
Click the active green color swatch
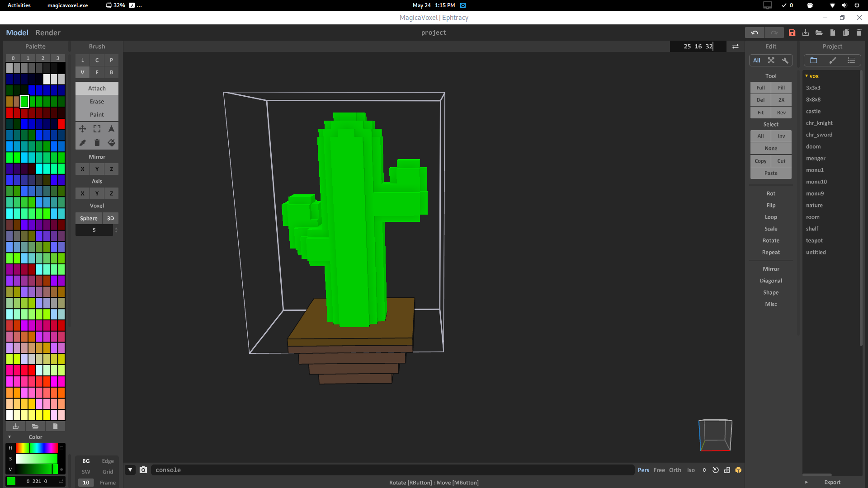[24, 101]
